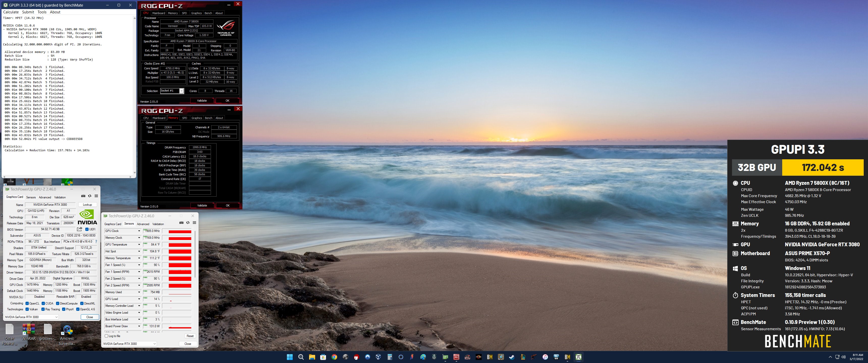The image size is (868, 363).
Task: Open VirtualBox cube icon in the taskbar
Action: coord(378,357)
